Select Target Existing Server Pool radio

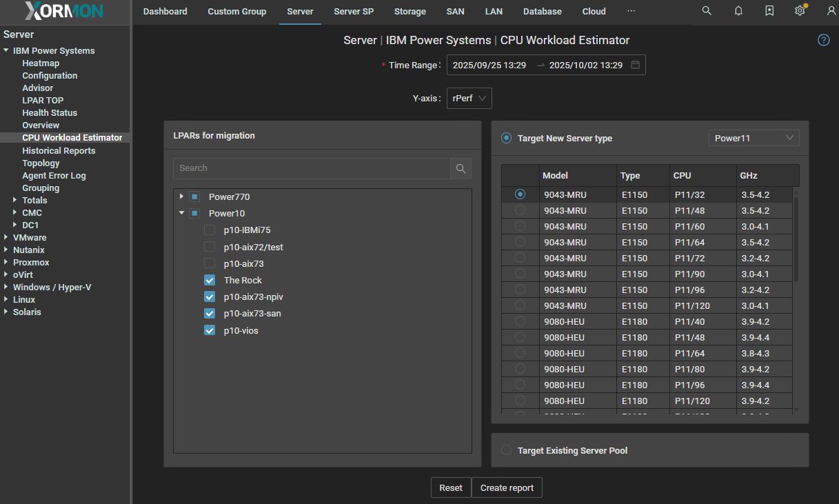point(507,450)
